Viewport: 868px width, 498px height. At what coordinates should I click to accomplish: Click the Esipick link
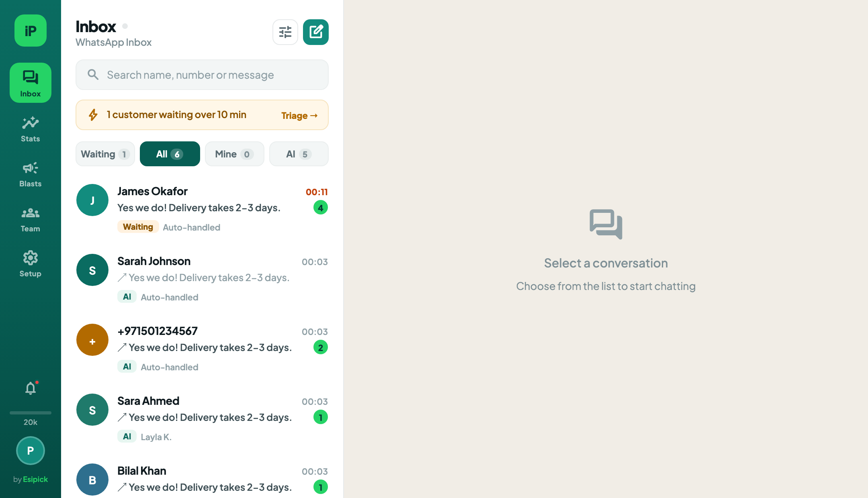pyautogui.click(x=35, y=479)
